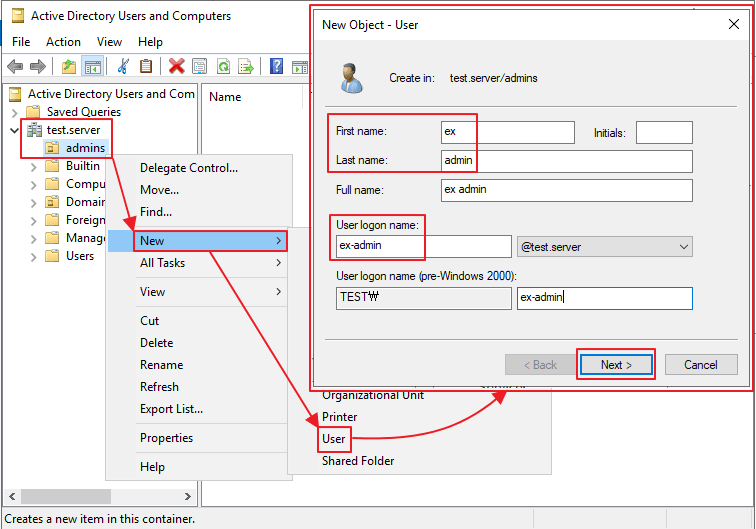The image size is (756, 529).
Task: Toggle the Show/Hide Console Tree toolbar icon
Action: (x=92, y=67)
